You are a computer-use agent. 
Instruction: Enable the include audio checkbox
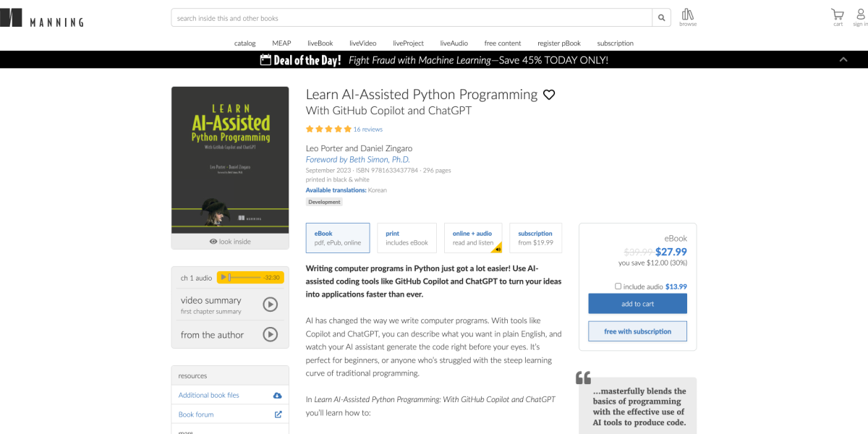[618, 286]
